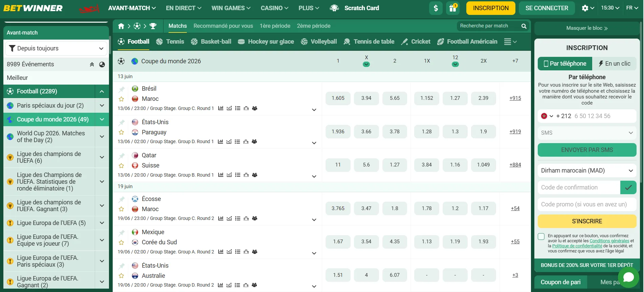Pin the Qatar vs Suisse match
The height and width of the screenshot is (292, 644).
121,156
